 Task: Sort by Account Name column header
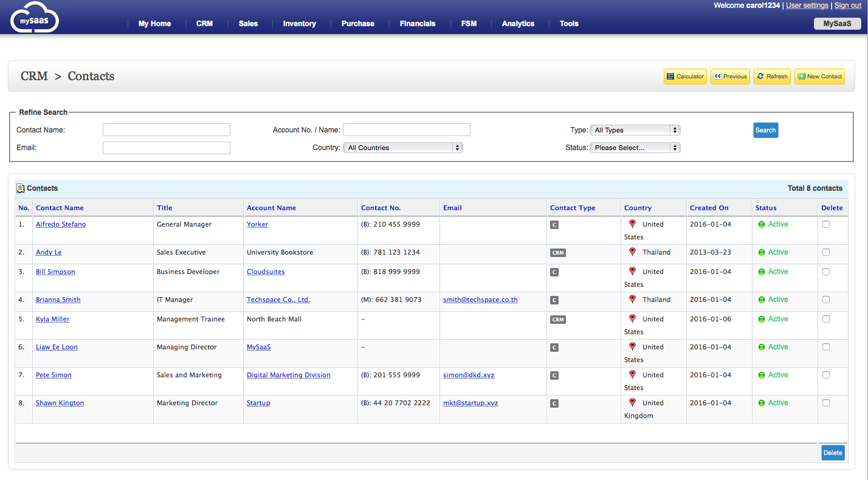click(271, 208)
